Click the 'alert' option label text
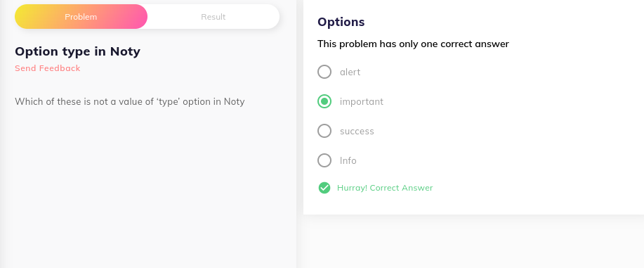644x268 pixels. point(350,72)
